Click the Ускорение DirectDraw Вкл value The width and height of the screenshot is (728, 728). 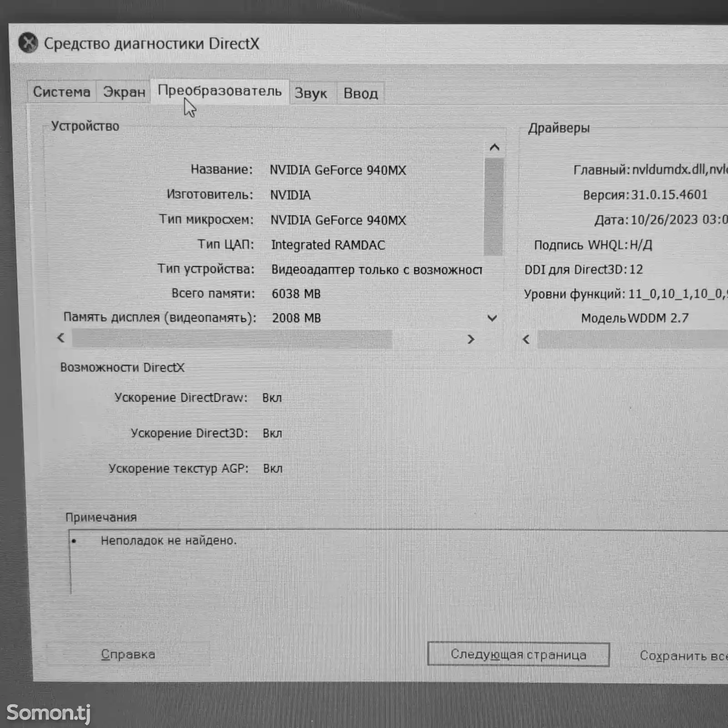(x=272, y=398)
